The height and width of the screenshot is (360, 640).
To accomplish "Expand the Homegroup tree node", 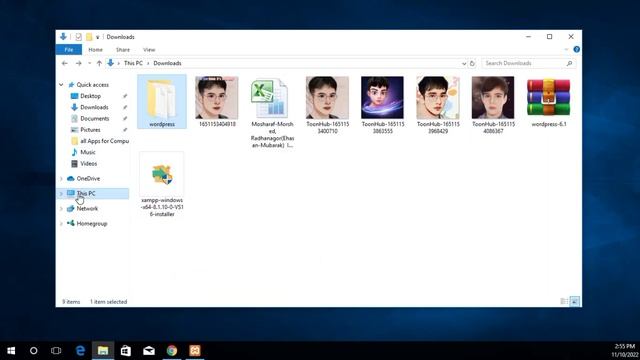I will 61,224.
